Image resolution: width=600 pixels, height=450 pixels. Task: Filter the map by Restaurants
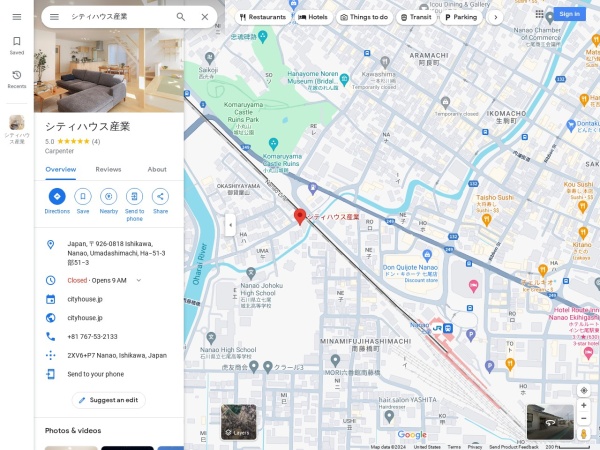click(262, 17)
